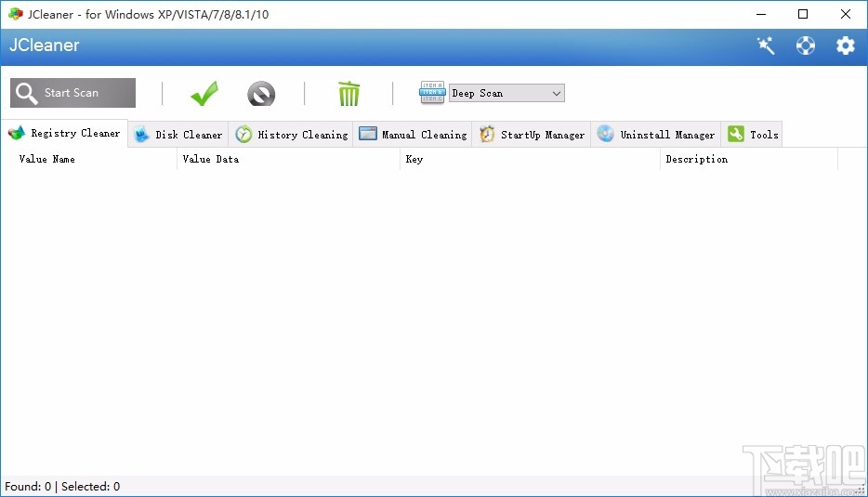Click the magic wand icon in header
The width and height of the screenshot is (868, 497).
(766, 46)
